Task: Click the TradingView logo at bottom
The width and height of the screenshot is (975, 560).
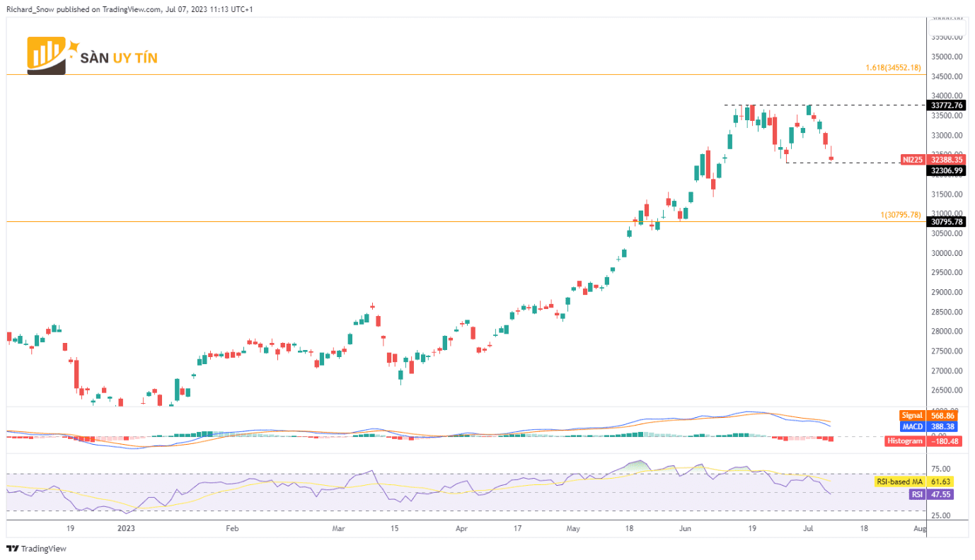Action: point(35,549)
